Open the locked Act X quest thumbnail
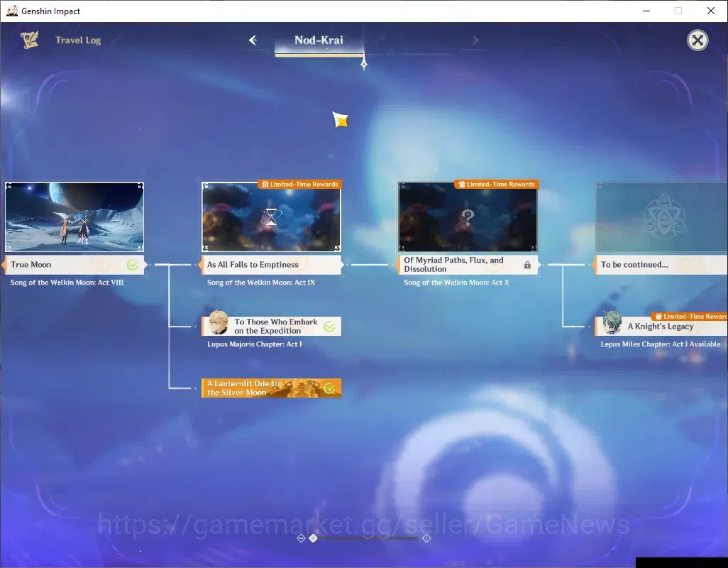Viewport: 728px width, 568px height. (x=468, y=217)
